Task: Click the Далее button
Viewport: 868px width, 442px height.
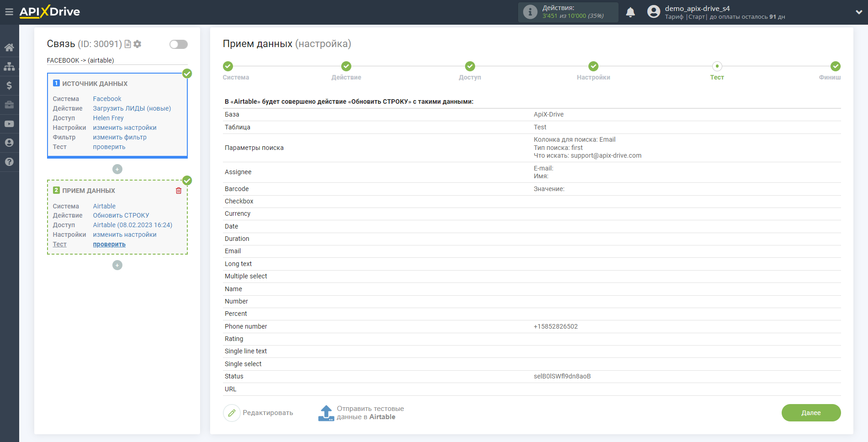Action: click(811, 413)
